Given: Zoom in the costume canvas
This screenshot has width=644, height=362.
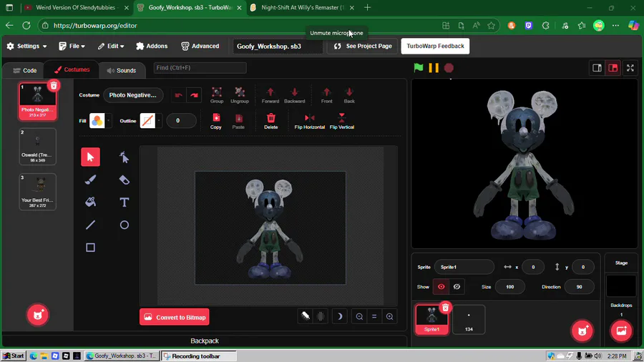Looking at the screenshot, I should (389, 316).
